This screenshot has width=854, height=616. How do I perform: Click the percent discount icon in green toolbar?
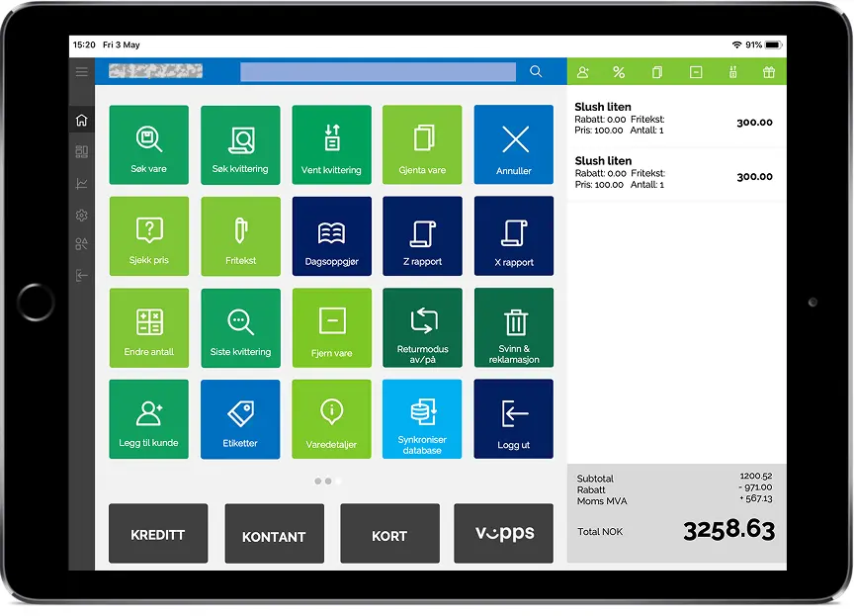point(619,72)
